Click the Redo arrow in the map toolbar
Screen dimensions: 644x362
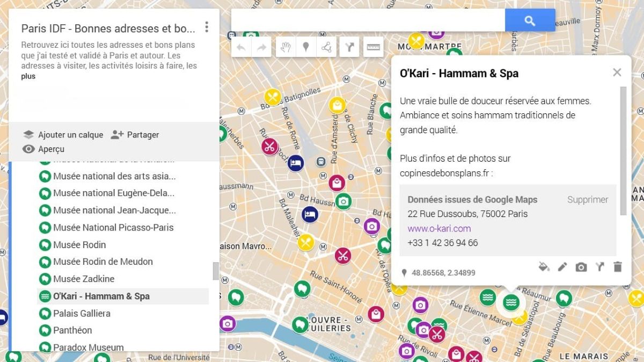[261, 47]
